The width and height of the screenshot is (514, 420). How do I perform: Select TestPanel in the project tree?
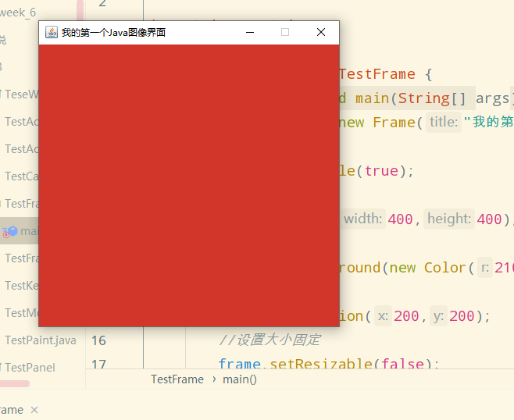[30, 368]
